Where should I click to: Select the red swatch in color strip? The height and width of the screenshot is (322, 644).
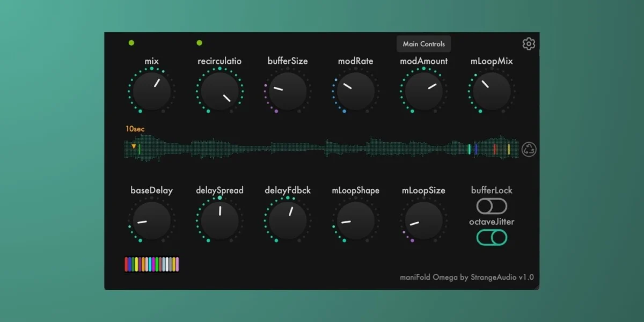[127, 264]
